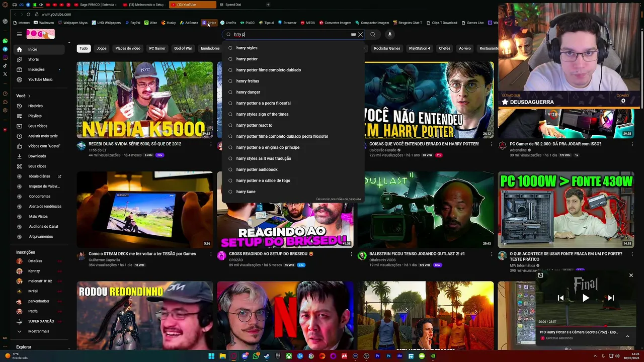Expand miniplayer back to full watch page

540,275
